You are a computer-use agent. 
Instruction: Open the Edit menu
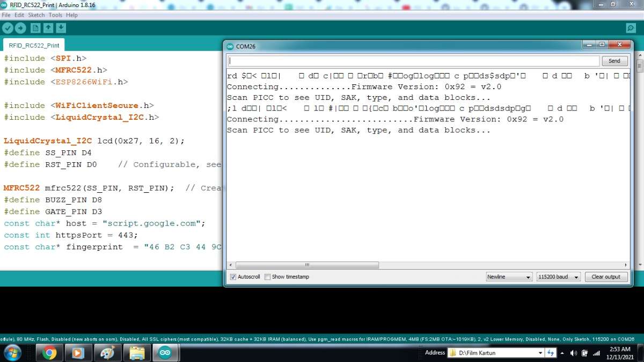pyautogui.click(x=19, y=15)
